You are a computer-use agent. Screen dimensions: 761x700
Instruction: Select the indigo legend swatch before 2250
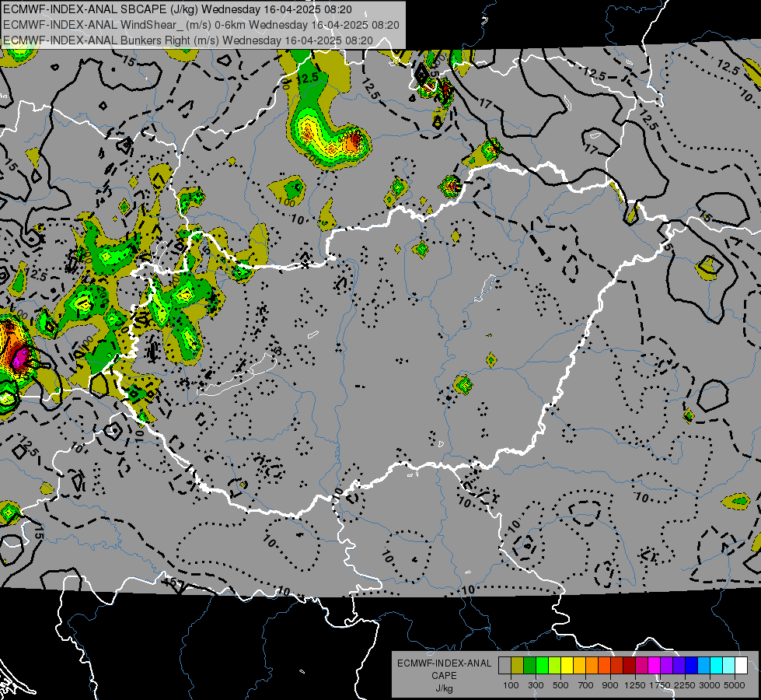[x=679, y=666]
